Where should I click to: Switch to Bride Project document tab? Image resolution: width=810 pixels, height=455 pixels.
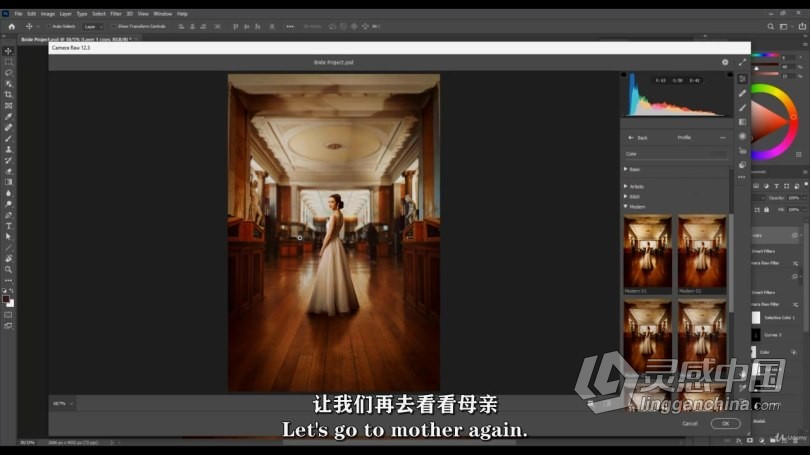point(76,39)
